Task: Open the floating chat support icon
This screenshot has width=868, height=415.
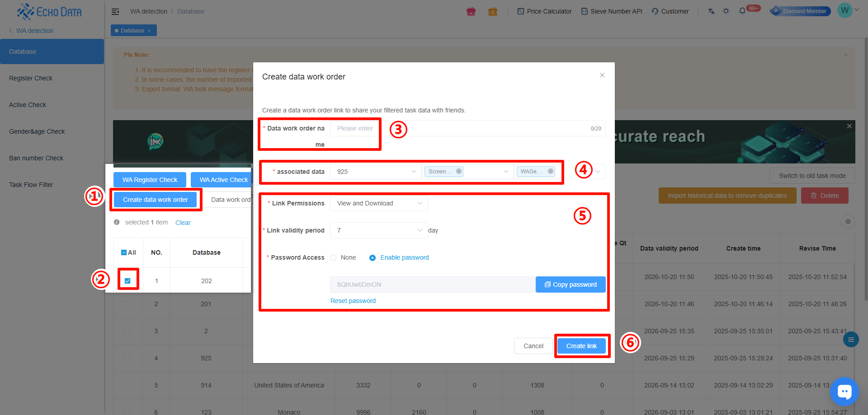Action: point(844,392)
